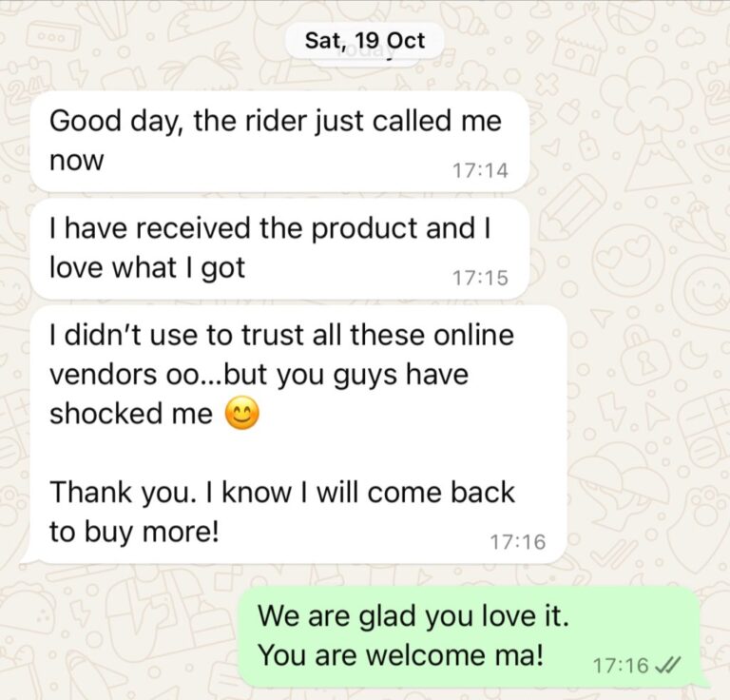Click the tail of the green sent bubble
The height and width of the screenshot is (700, 730).
(x=705, y=681)
